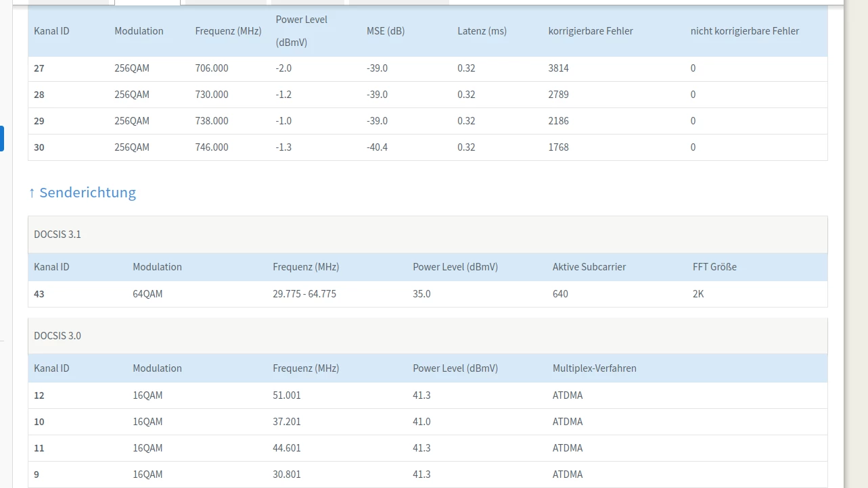Click the MSE (dB) column header
This screenshot has height=488, width=868.
click(386, 31)
